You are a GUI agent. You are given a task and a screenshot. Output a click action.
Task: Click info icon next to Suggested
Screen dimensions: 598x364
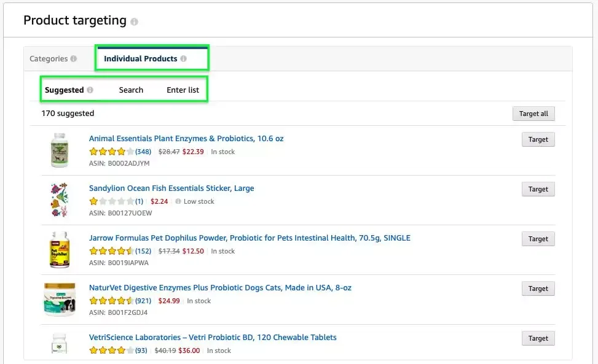(90, 90)
